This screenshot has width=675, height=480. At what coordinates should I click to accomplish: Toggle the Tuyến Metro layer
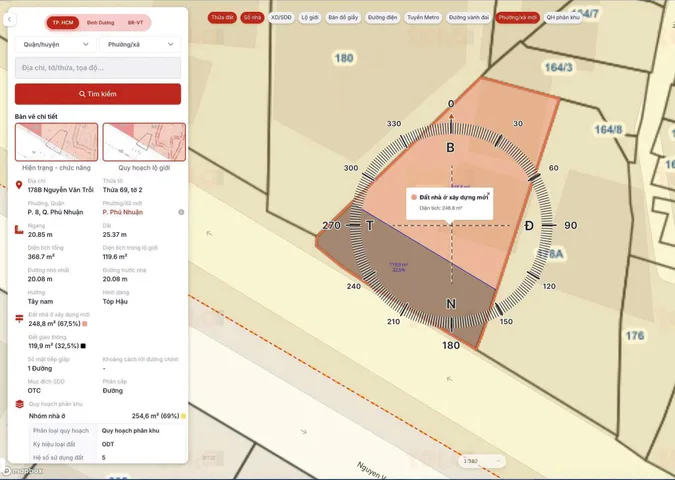click(x=423, y=18)
